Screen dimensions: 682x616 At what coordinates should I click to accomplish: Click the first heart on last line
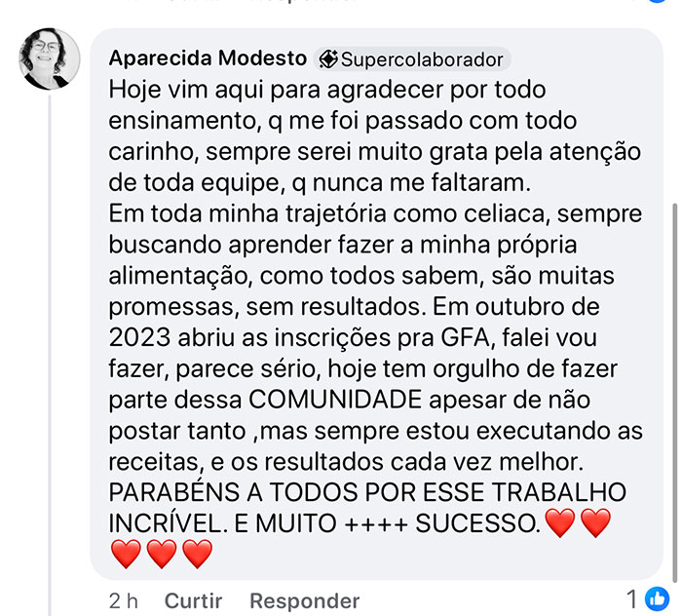[x=126, y=554]
